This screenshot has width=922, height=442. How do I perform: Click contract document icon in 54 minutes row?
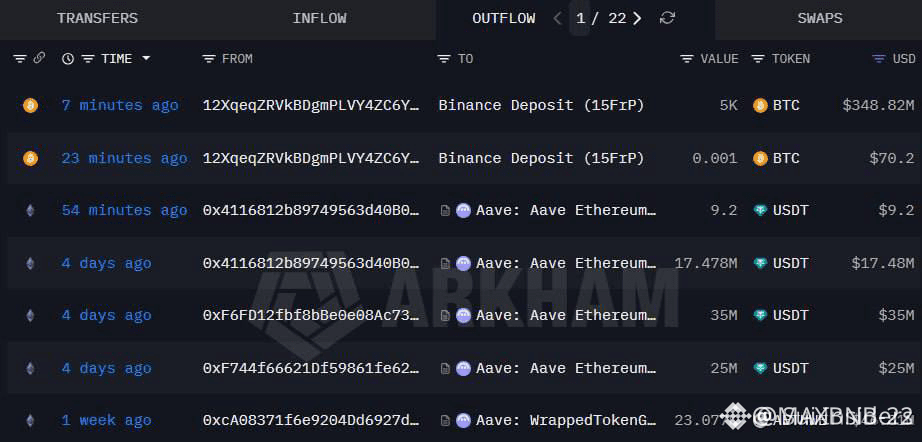(x=445, y=211)
